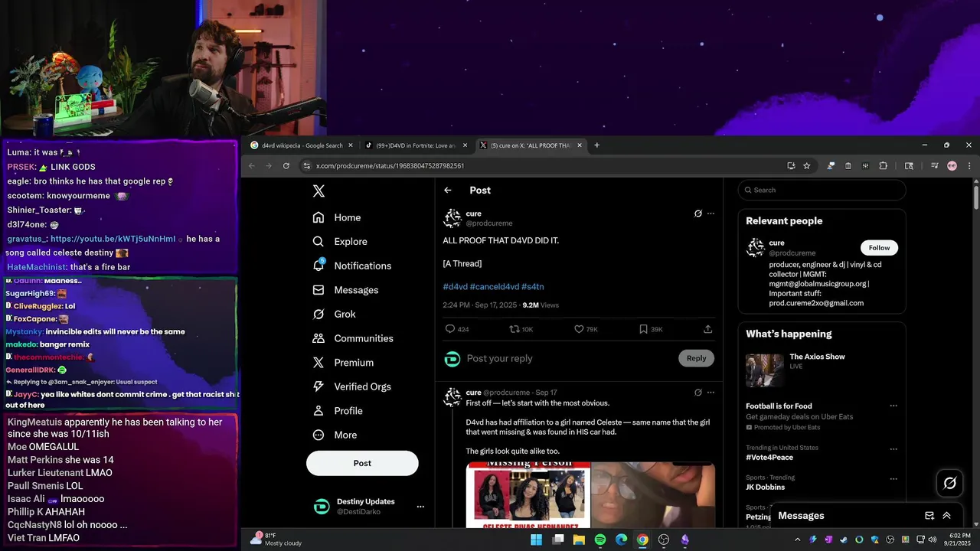The width and height of the screenshot is (980, 551).
Task: Open cure's profile avatar on main post
Action: click(452, 218)
